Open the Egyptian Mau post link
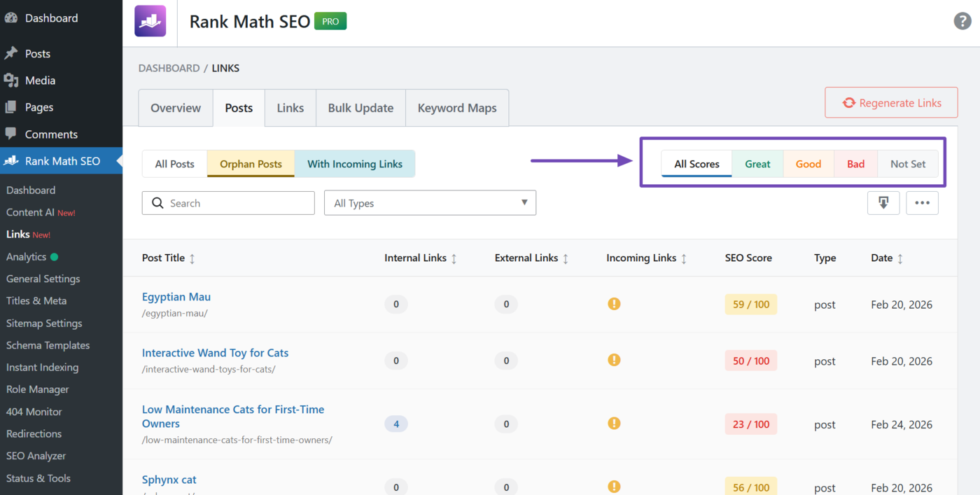This screenshot has width=980, height=495. [x=176, y=296]
